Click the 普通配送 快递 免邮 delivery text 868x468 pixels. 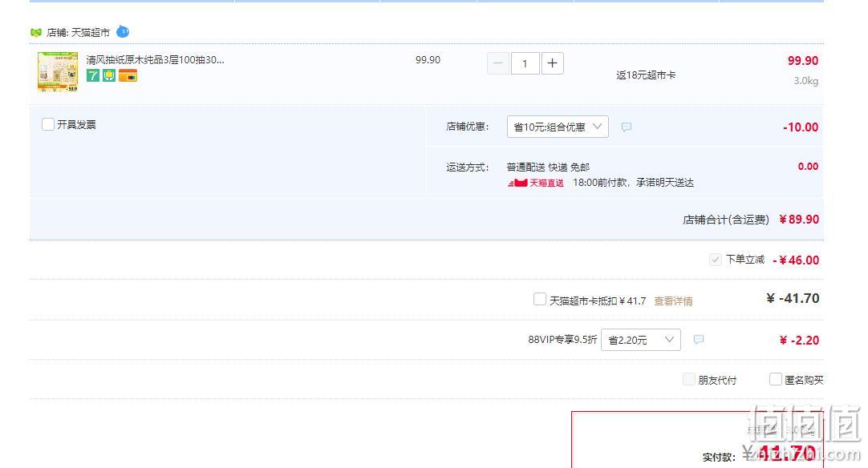pos(548,167)
